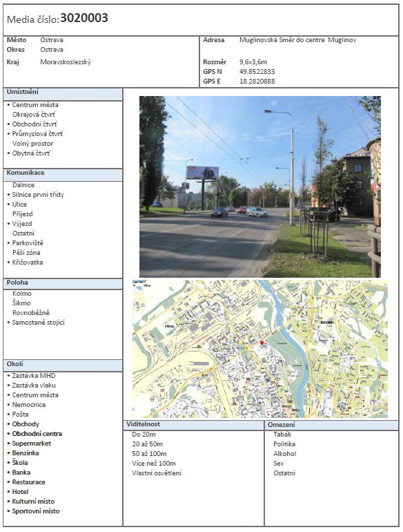403x532 pixels.
Task: Select Vlastní osvětlení option
Action: click(157, 473)
